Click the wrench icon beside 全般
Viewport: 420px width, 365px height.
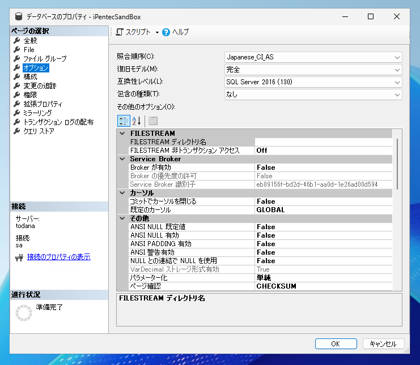17,41
